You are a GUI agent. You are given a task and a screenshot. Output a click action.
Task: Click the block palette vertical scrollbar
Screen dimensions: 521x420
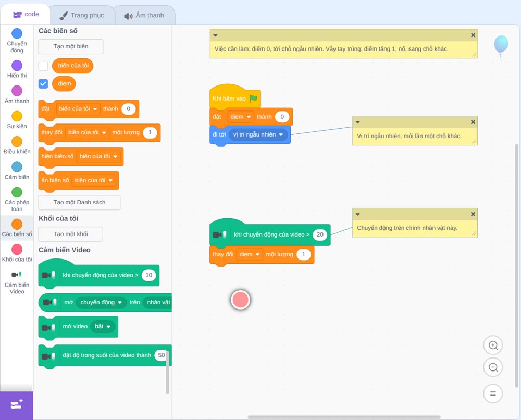point(167,372)
